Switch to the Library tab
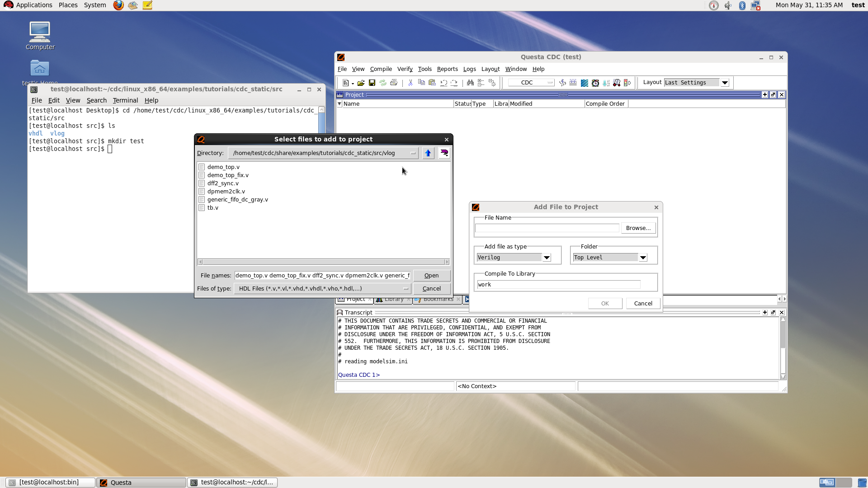Viewport: 868px width, 488px height. (x=393, y=299)
